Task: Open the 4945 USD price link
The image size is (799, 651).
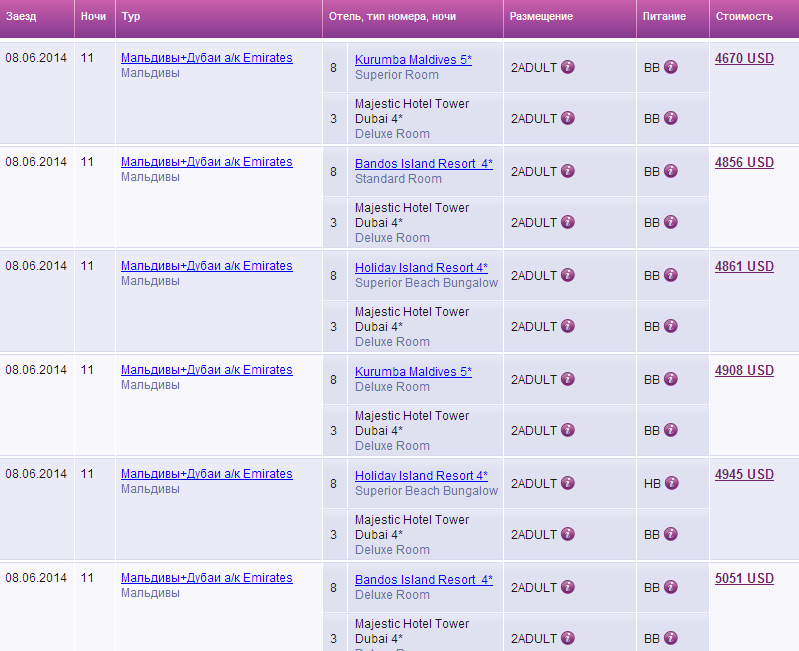Action: 744,475
